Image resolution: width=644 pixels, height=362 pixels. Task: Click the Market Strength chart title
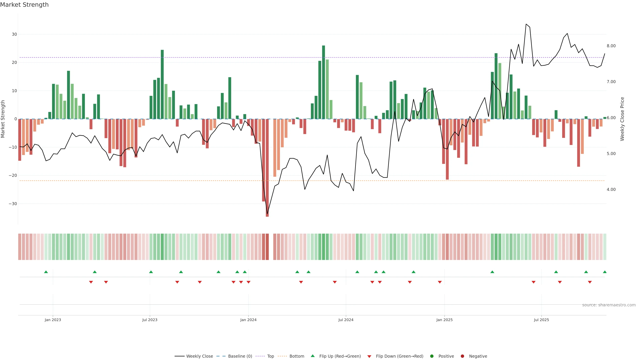(24, 5)
